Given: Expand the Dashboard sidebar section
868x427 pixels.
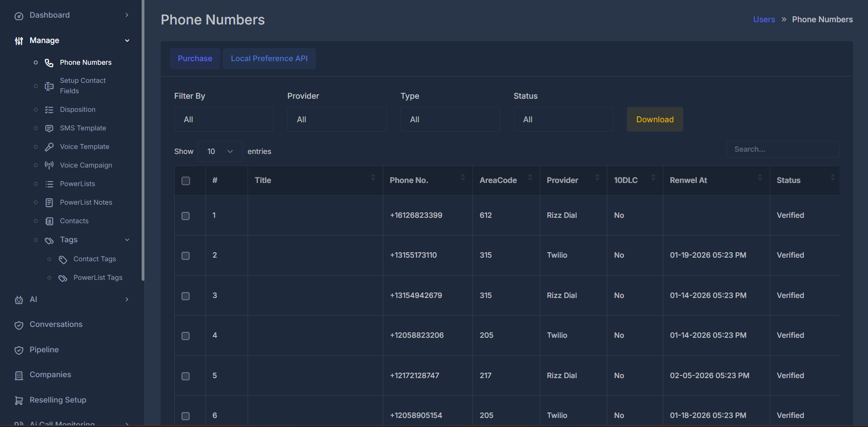Looking at the screenshot, I should click(x=127, y=14).
